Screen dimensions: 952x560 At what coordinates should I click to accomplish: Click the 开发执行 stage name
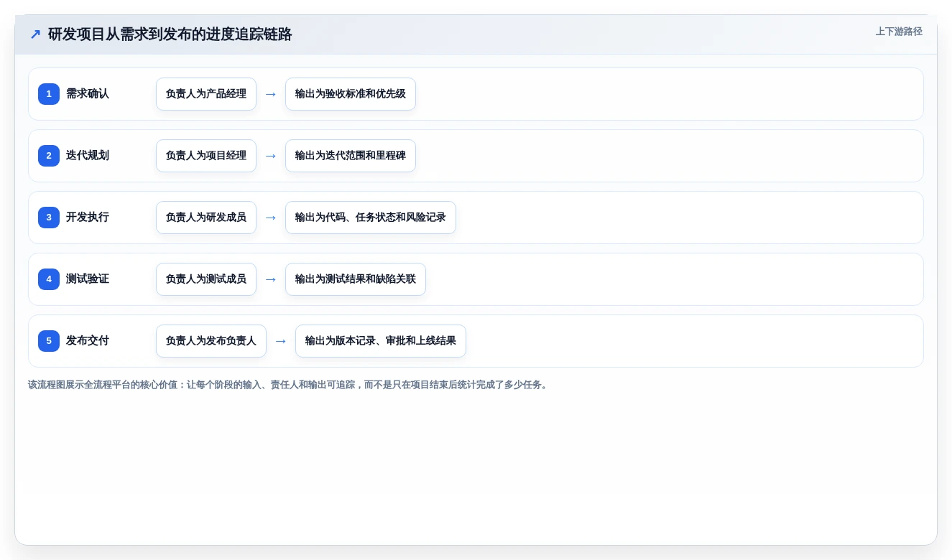pyautogui.click(x=88, y=218)
